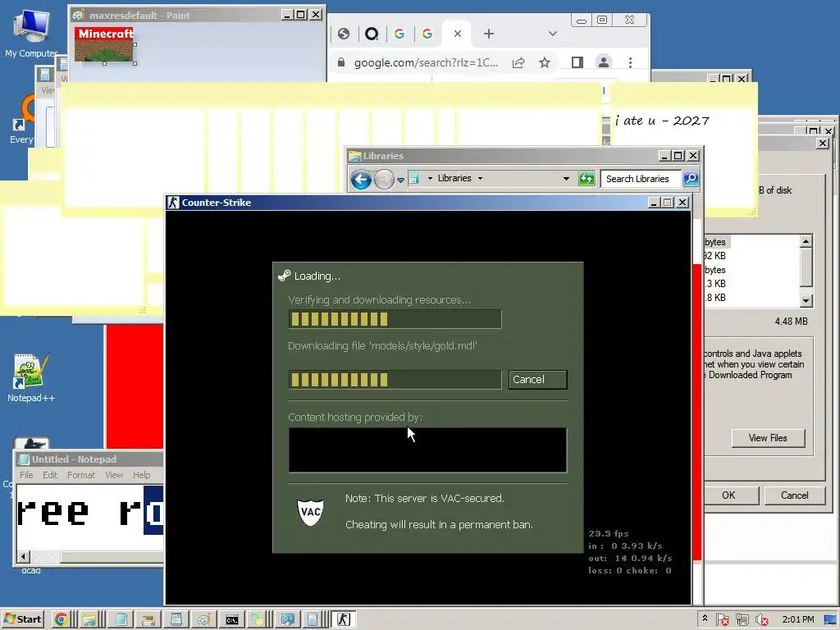The image size is (840, 630).
Task: Click Command Prompt icon in taskbar
Action: (x=231, y=620)
